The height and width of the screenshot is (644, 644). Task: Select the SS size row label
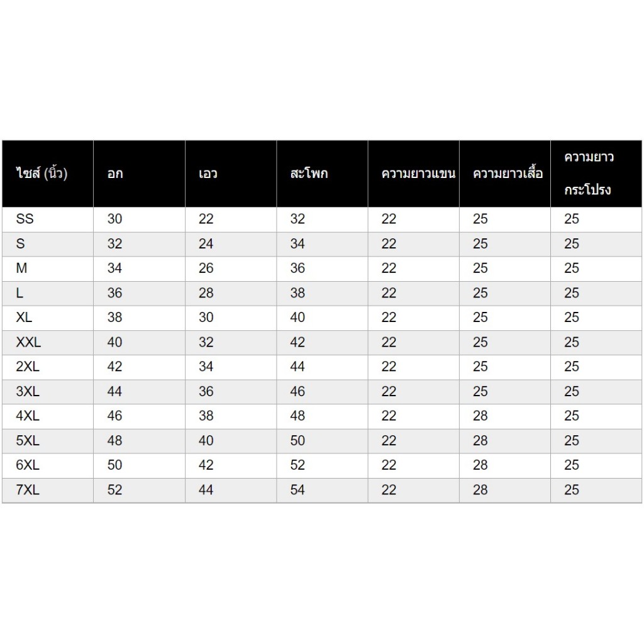25,219
